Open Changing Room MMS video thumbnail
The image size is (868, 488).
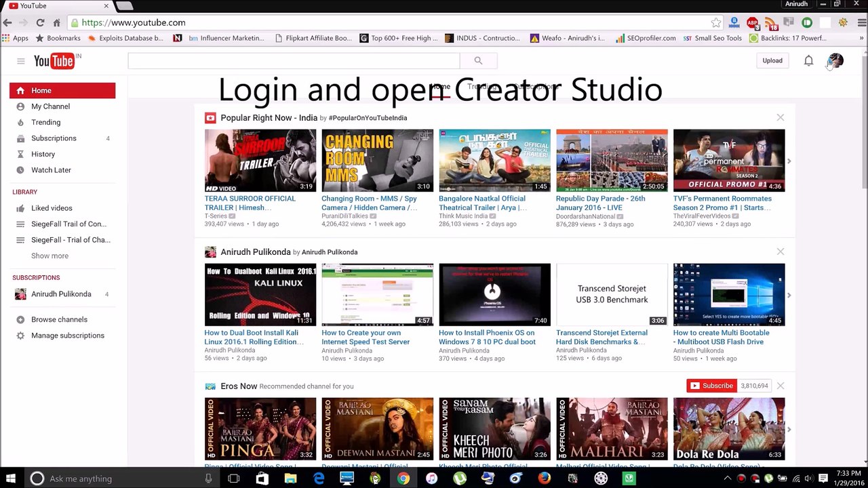point(377,161)
